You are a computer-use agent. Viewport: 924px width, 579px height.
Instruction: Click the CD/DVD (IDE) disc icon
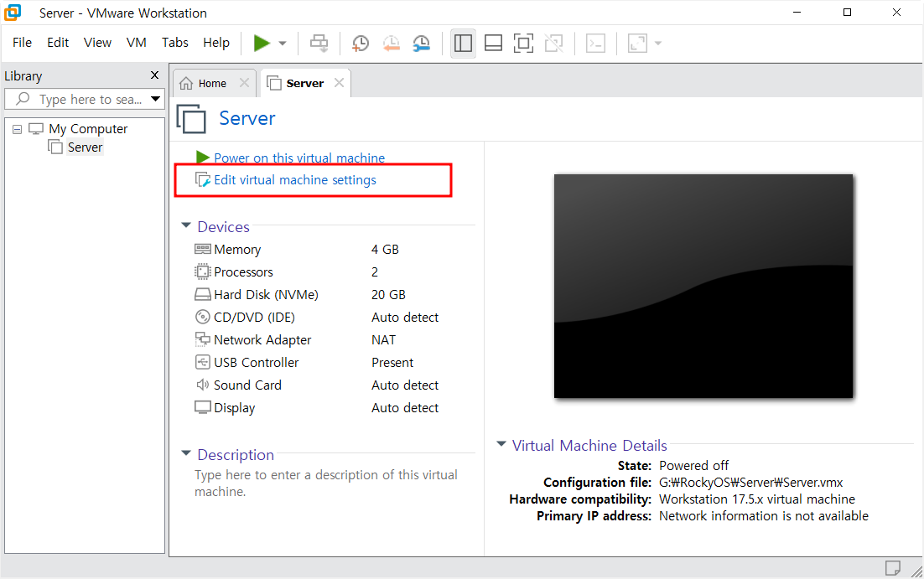202,317
